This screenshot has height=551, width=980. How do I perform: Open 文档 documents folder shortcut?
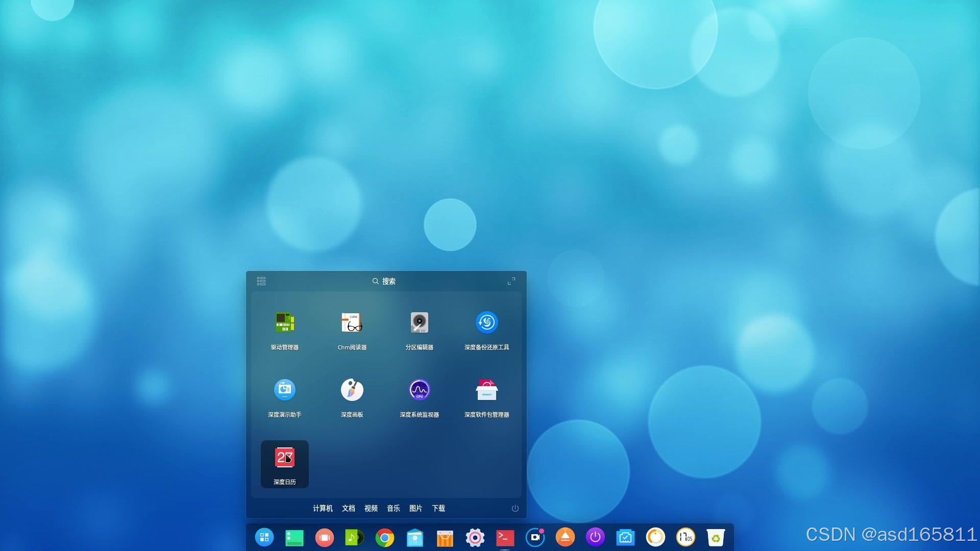pyautogui.click(x=349, y=508)
